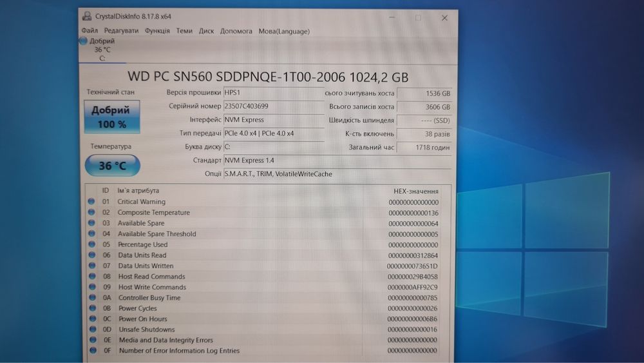Click the status icon for Composite Temperature
Viewport: 644px width, 363px height.
[x=91, y=212]
